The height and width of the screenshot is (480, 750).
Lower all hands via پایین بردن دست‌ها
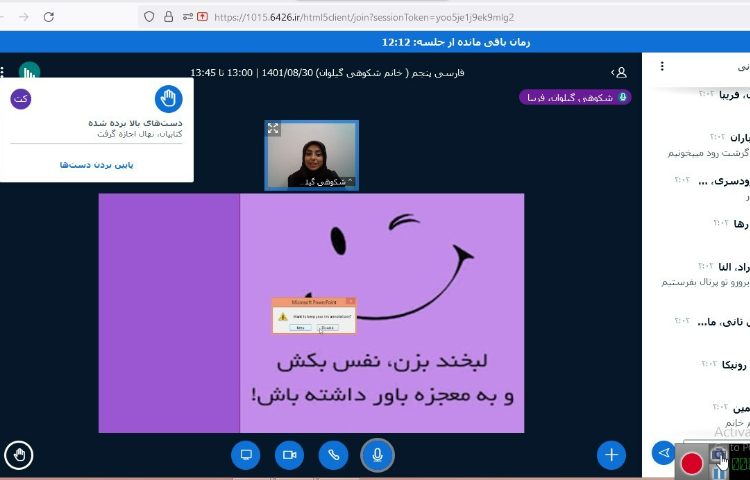pos(97,165)
